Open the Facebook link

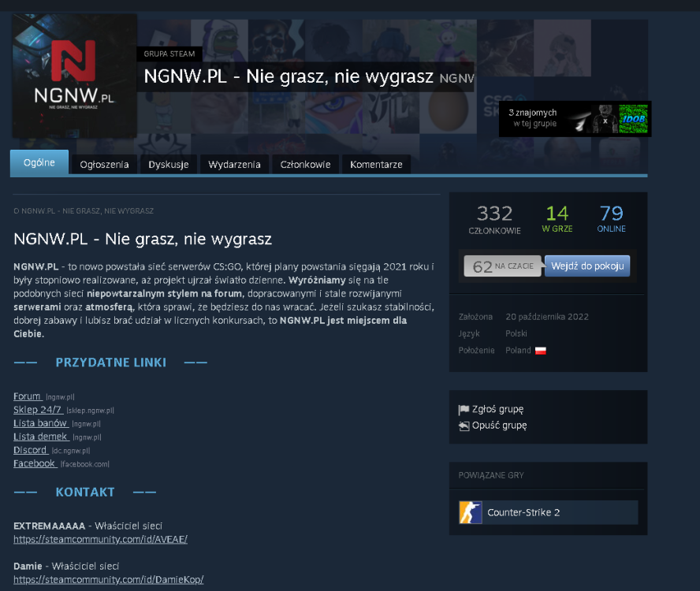pyautogui.click(x=35, y=463)
